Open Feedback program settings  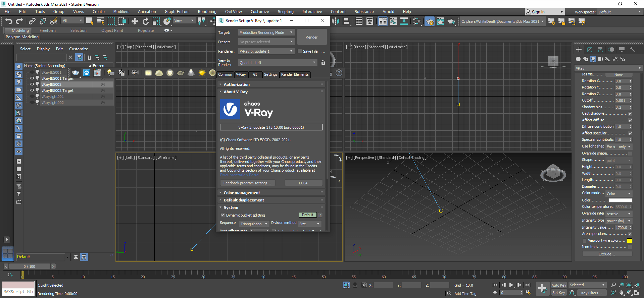click(247, 183)
